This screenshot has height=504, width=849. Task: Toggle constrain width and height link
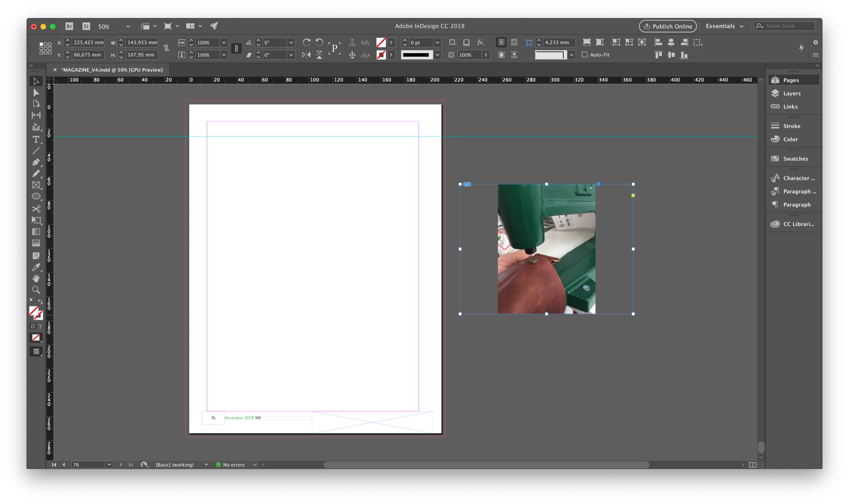click(166, 48)
